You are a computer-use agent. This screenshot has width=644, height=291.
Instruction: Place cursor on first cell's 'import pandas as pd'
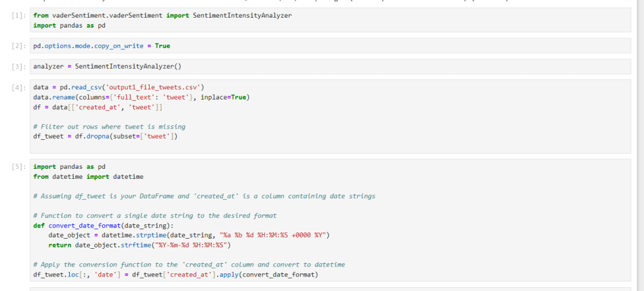point(69,25)
